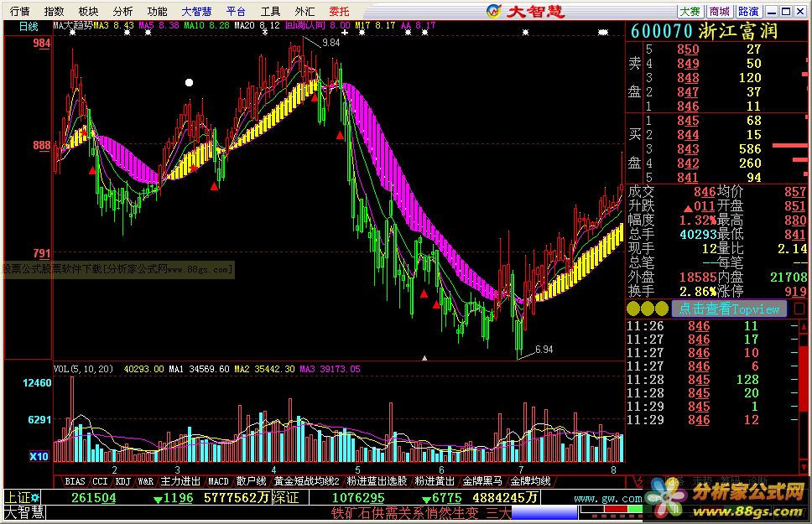Switch to the 主力进出 indicator tab
This screenshot has width=812, height=524.
tap(180, 481)
